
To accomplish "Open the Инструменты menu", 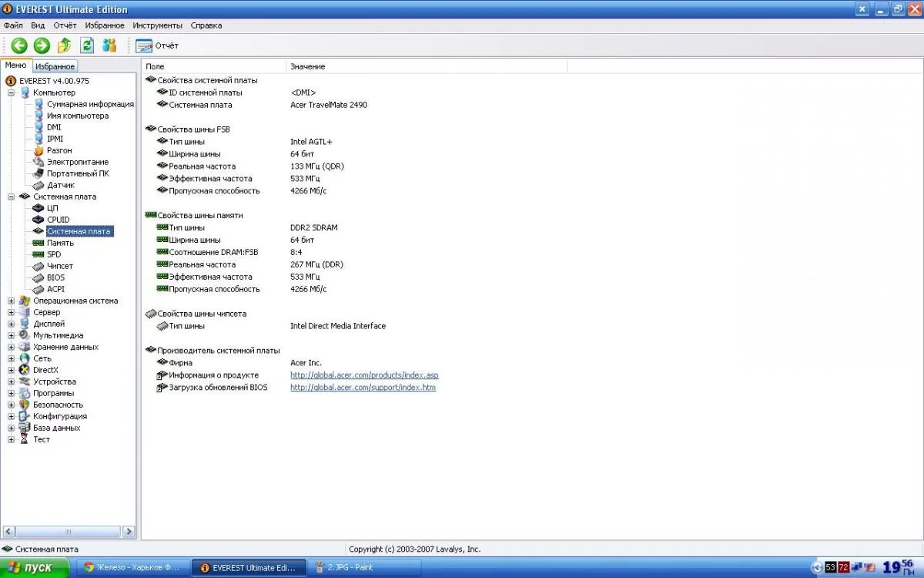I will (157, 25).
